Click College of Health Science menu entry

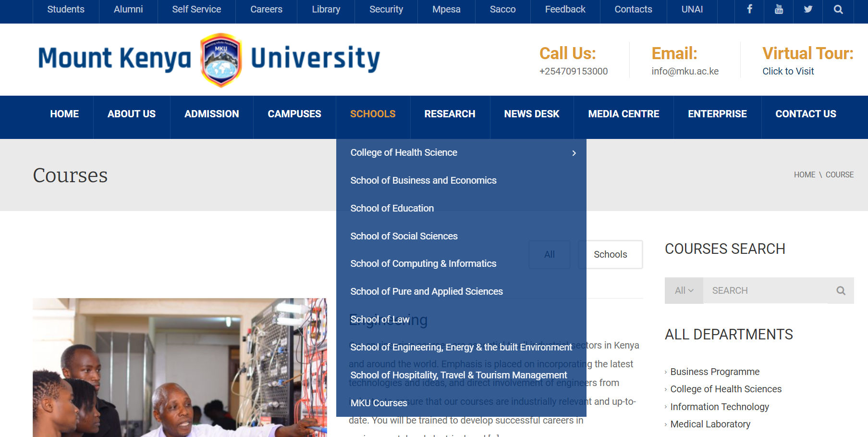pos(404,152)
